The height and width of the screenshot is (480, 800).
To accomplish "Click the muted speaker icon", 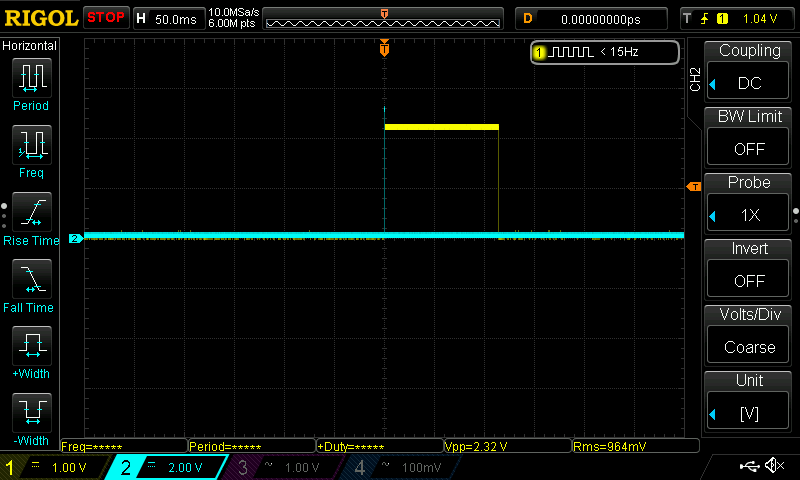I will tap(774, 465).
